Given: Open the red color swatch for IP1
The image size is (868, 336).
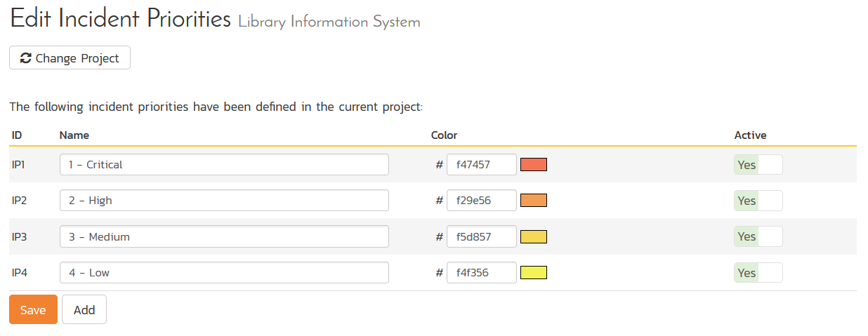Looking at the screenshot, I should tap(533, 165).
